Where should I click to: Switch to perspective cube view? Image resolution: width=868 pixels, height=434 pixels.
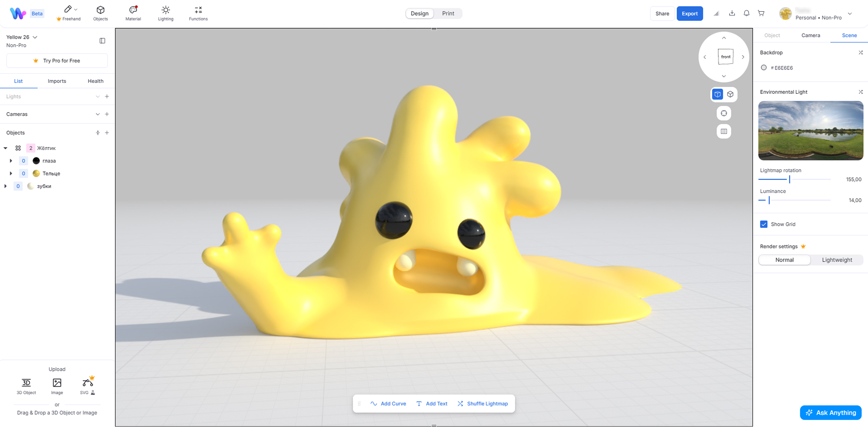click(730, 94)
